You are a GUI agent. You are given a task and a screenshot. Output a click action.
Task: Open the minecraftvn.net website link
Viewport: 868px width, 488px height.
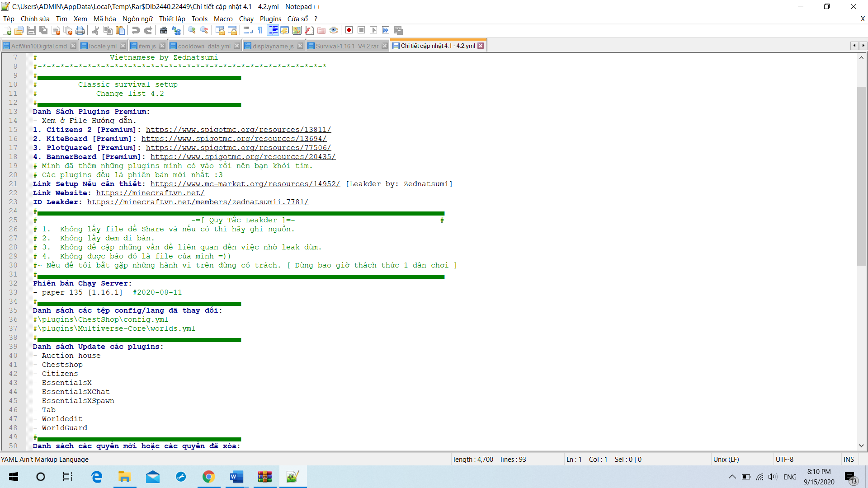click(x=150, y=193)
